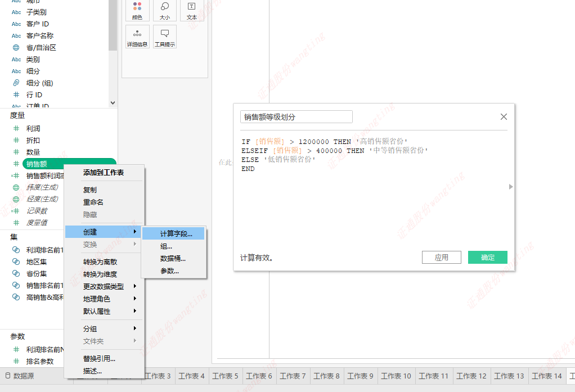Open the 地理角色 submenu
This screenshot has width=575, height=392.
tap(104, 299)
